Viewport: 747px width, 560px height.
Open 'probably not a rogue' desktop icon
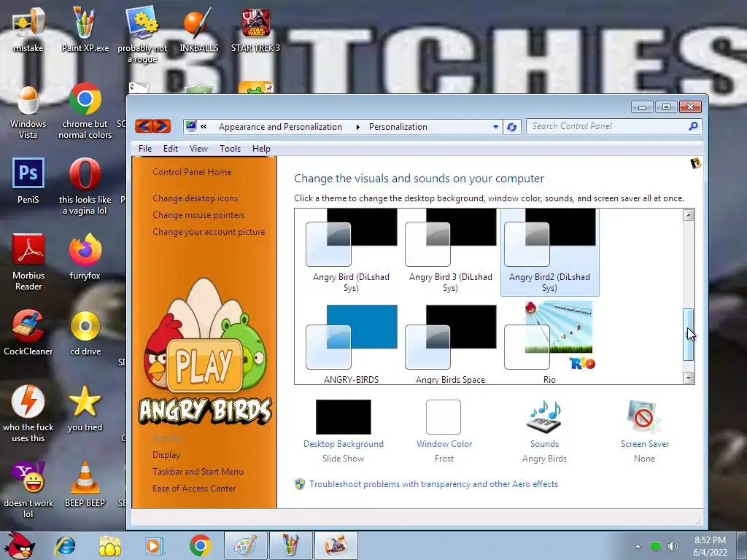pyautogui.click(x=142, y=34)
